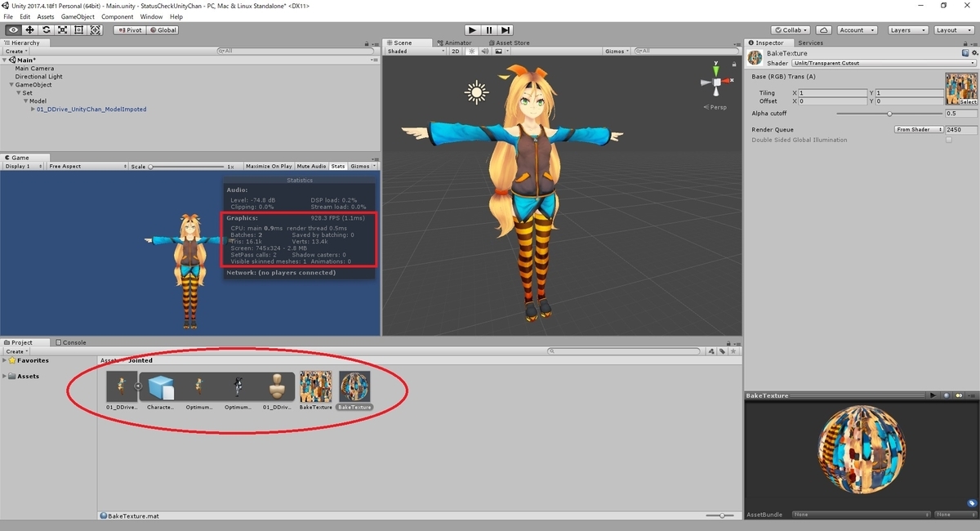Viewport: 980px width, 531px height.
Task: Open the Inspector help book icon
Action: click(x=964, y=53)
